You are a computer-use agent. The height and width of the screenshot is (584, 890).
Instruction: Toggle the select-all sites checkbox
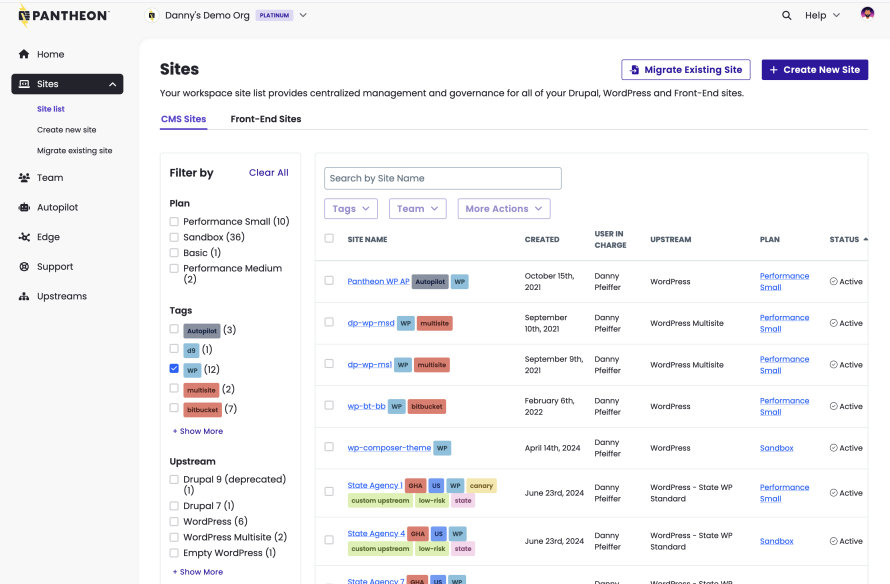click(329, 238)
